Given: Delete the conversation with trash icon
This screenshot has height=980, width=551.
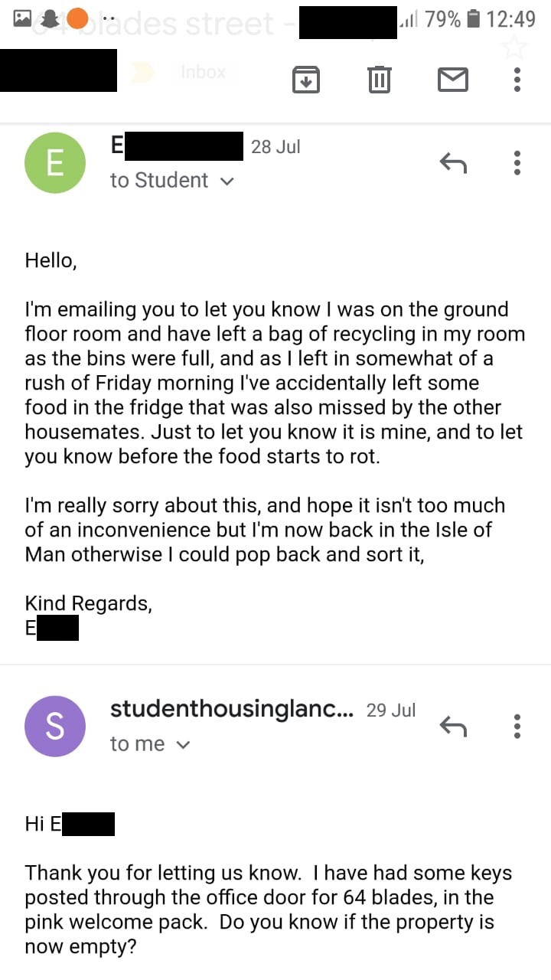Looking at the screenshot, I should tap(379, 79).
